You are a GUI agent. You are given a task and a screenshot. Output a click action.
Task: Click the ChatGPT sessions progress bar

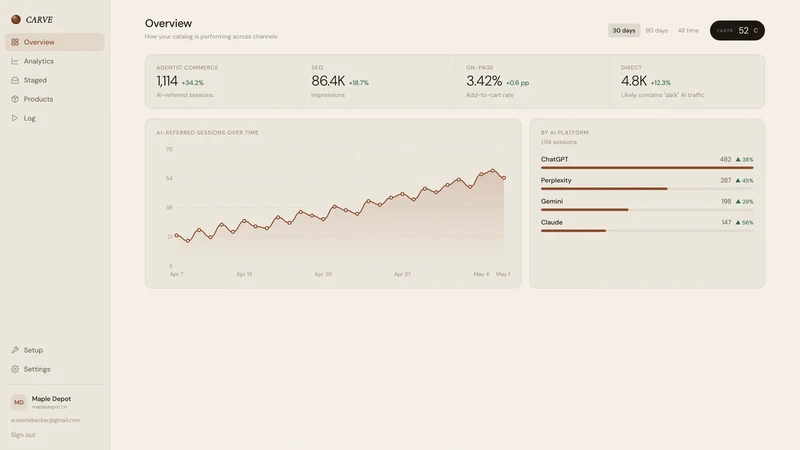coord(647,167)
